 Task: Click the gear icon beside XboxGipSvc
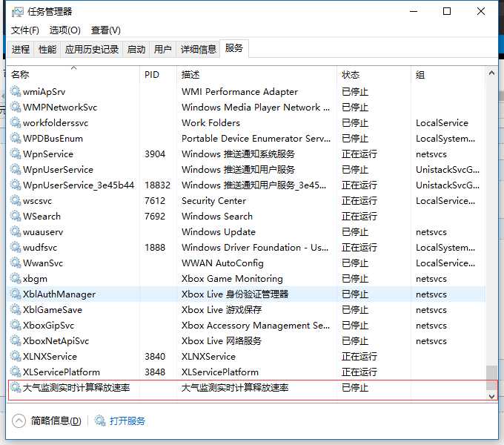(16, 325)
